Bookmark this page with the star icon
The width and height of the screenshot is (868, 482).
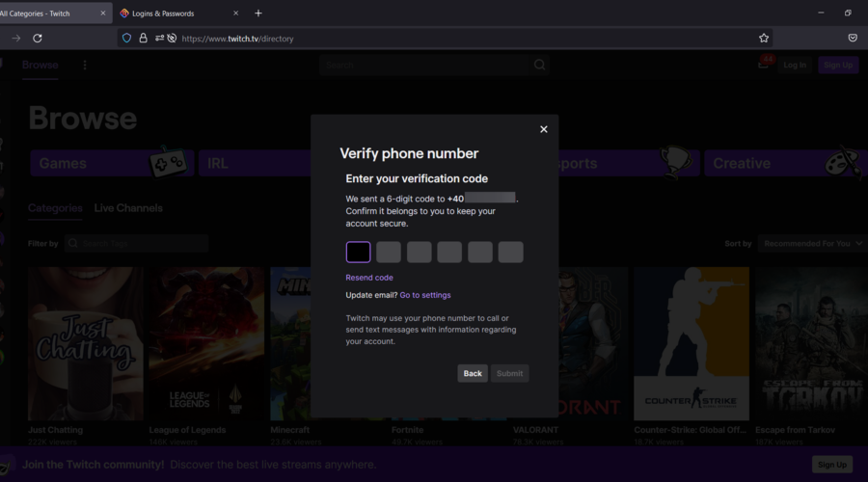coord(764,39)
